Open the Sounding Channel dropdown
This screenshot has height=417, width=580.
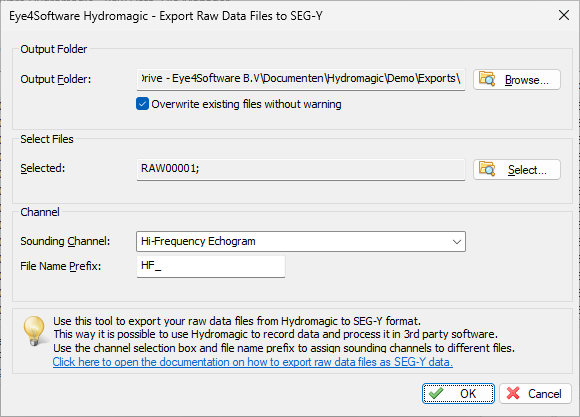tap(301, 242)
